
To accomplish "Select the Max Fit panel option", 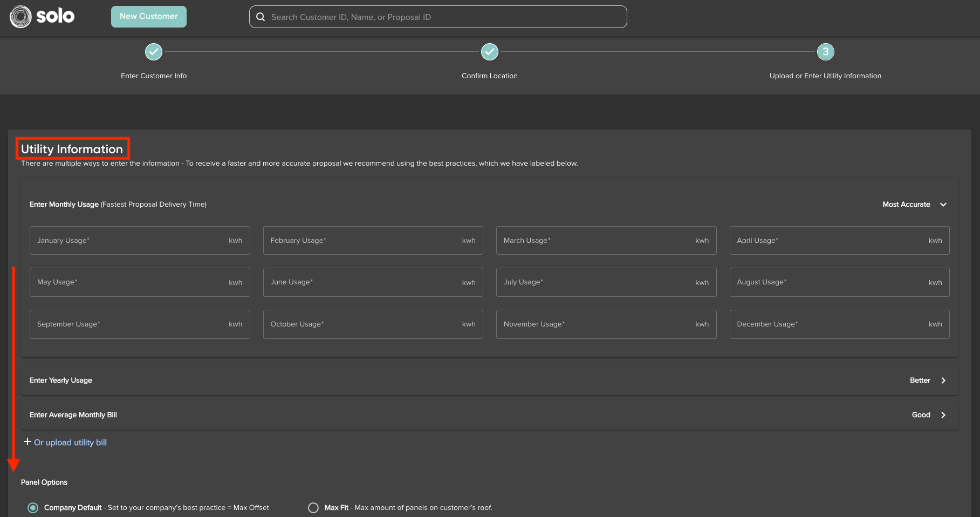I will point(313,507).
